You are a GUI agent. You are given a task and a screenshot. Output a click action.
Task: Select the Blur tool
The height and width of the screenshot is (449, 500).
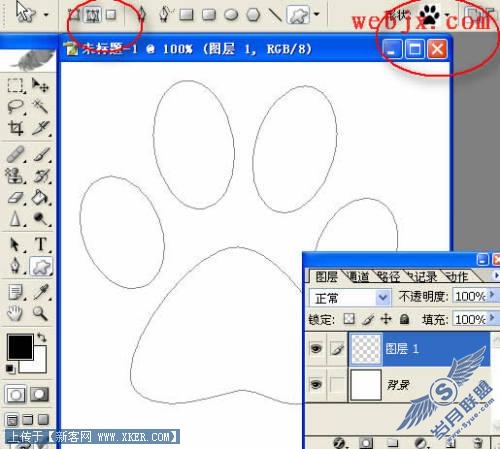(x=15, y=219)
